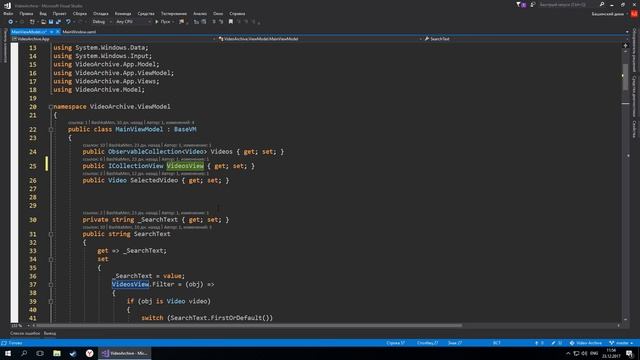The image size is (640, 360).
Task: Click the bookmark toolbar icon
Action: [231, 22]
